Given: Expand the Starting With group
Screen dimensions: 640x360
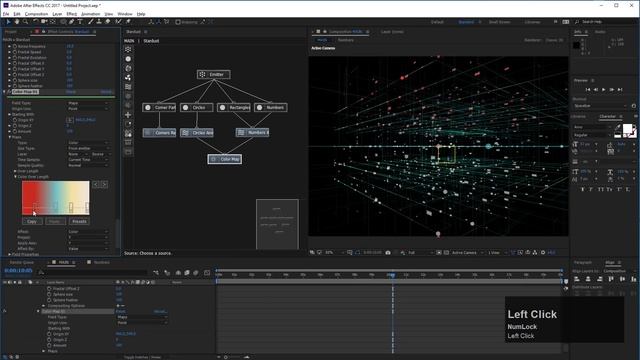Looking at the screenshot, I should 10,114.
